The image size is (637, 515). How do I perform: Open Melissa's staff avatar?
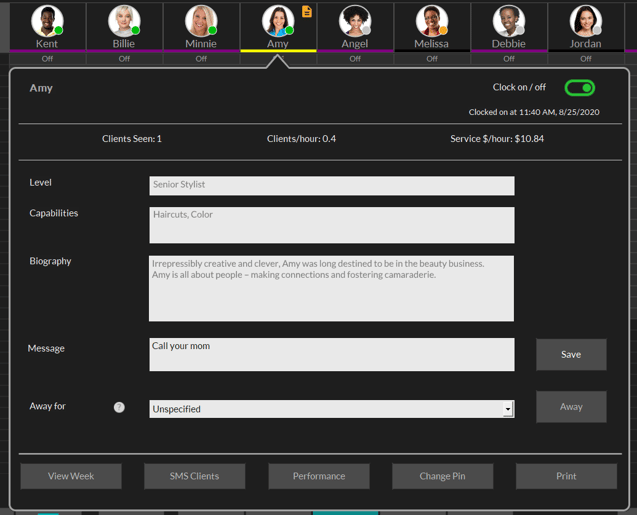[432, 20]
